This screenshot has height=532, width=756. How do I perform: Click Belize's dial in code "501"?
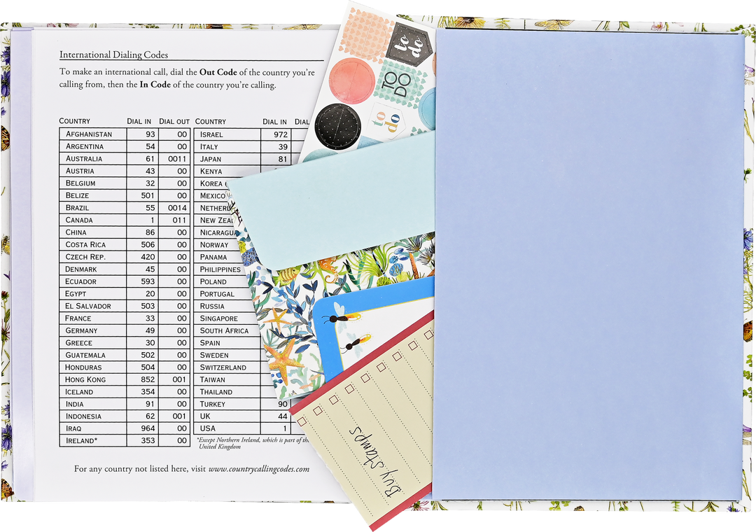point(148,195)
